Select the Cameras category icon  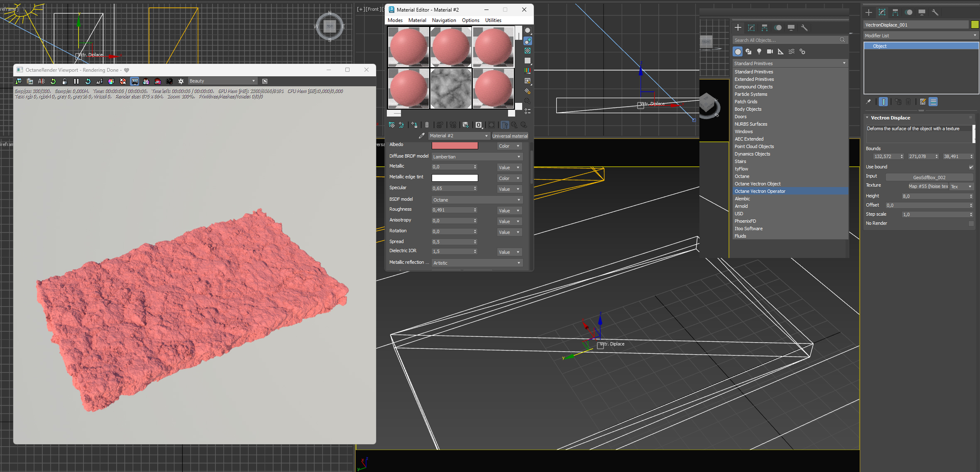pos(770,51)
